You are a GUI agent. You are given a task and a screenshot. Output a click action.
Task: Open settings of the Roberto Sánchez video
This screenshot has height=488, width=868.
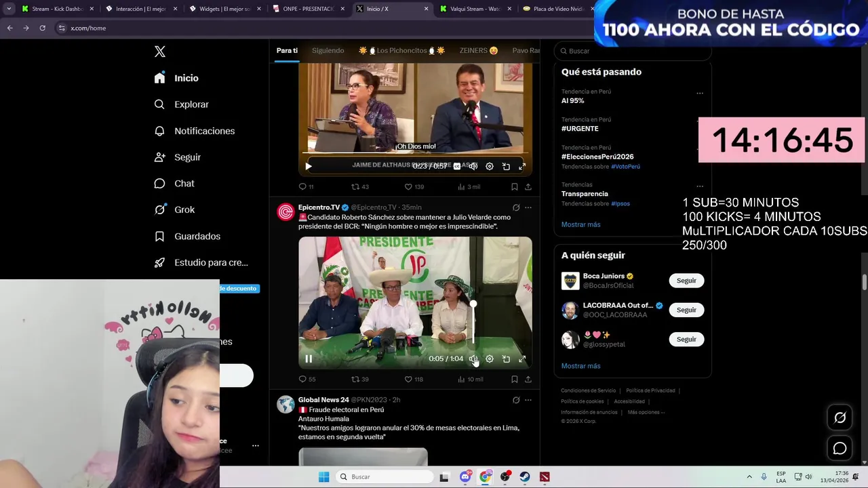[x=490, y=359]
